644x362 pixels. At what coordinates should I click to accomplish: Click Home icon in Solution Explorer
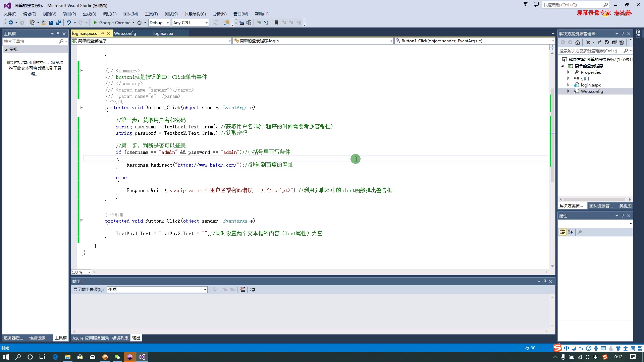pyautogui.click(x=578, y=42)
